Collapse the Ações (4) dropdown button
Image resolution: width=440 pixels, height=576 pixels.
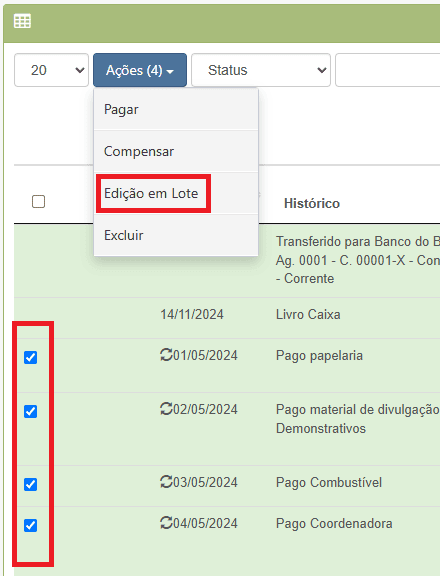[x=140, y=70]
